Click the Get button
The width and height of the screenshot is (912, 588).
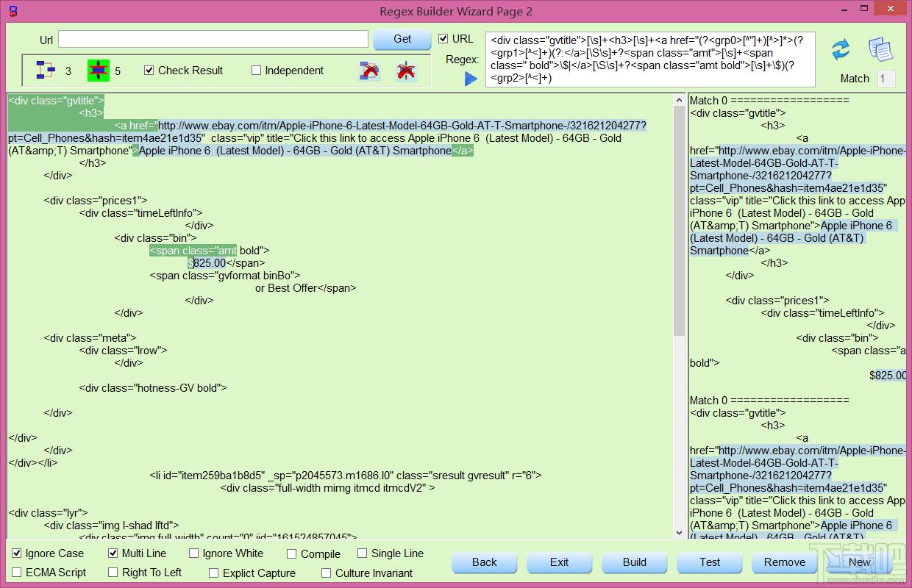pyautogui.click(x=402, y=39)
